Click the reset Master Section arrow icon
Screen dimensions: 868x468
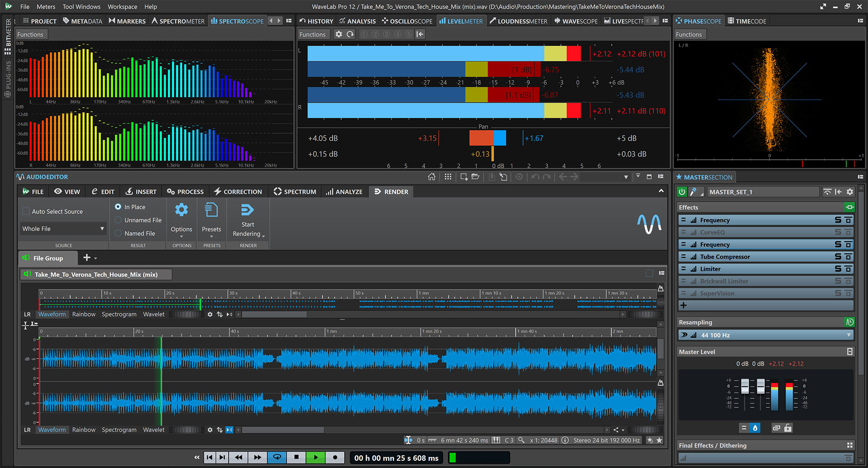838,192
